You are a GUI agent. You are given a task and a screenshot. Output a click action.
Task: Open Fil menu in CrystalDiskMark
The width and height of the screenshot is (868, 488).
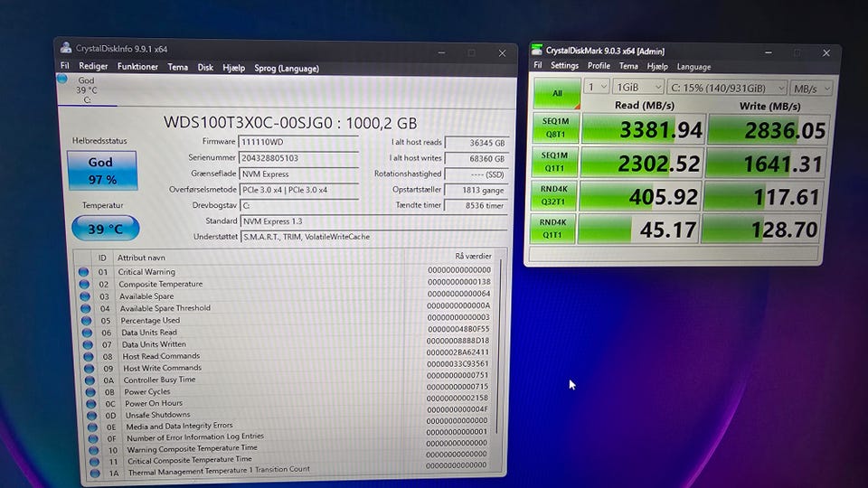coord(537,65)
